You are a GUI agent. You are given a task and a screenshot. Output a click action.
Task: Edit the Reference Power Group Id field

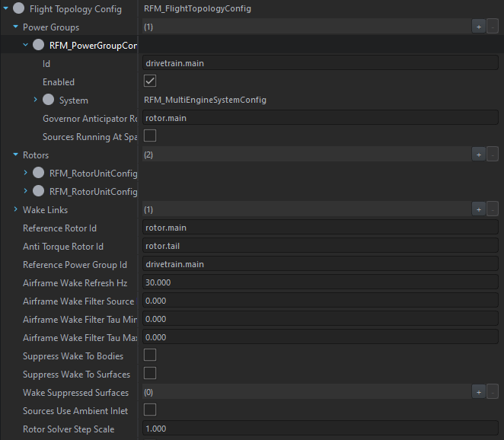coord(321,264)
